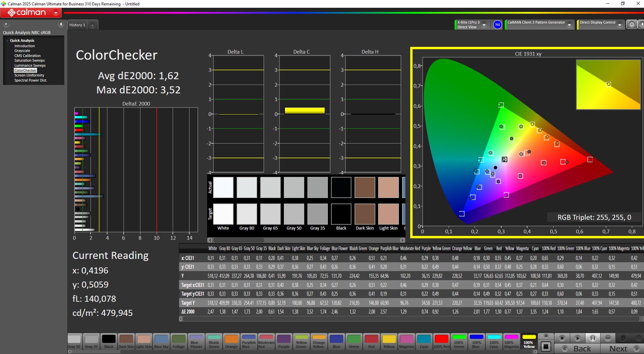The height and width of the screenshot is (354, 644).
Task: Expand the Direct Display Control dropdown
Action: 619,25
